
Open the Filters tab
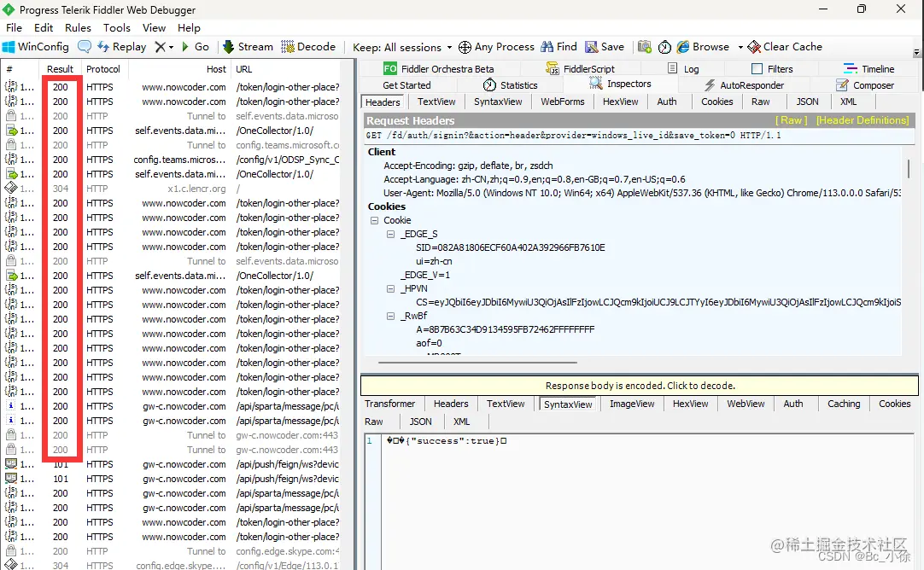773,69
